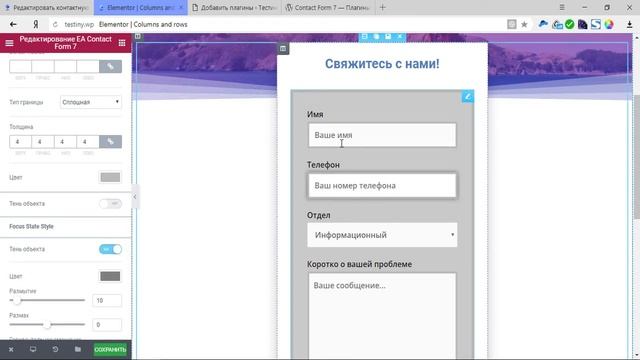Open the focus shadow Цвет swatch
Screen dimensions: 640x360
coord(110,276)
